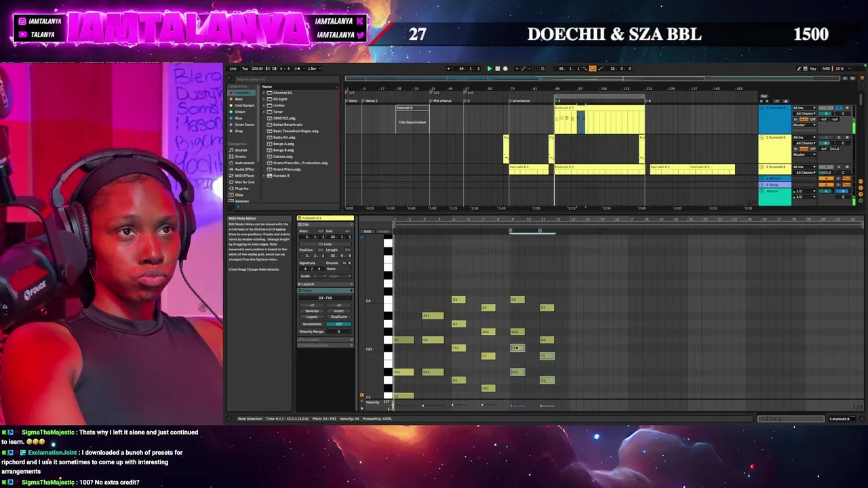The width and height of the screenshot is (868, 488).
Task: Jump to next locator arrow
Action: click(767, 101)
